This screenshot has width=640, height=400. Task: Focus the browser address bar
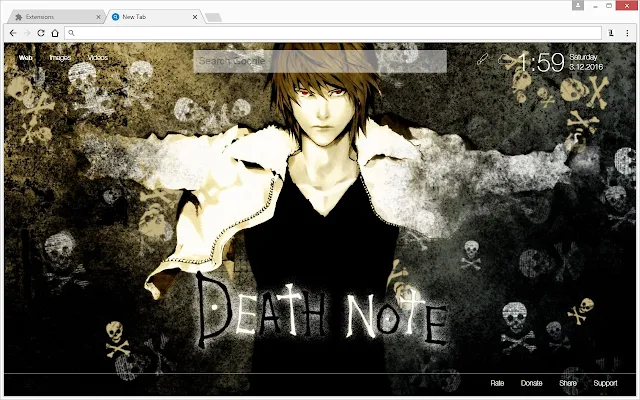tap(333, 33)
